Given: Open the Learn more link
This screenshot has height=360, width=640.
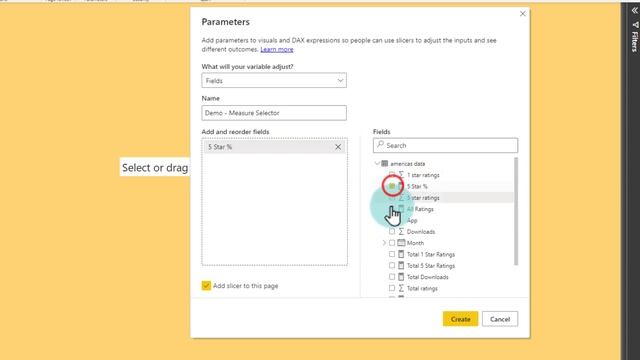Looking at the screenshot, I should 277,49.
